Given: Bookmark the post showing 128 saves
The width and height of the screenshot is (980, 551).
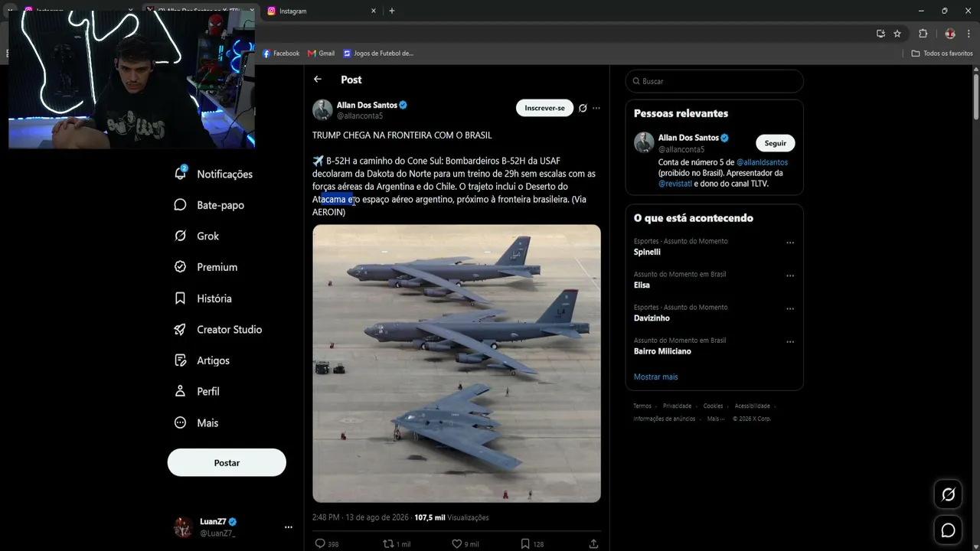Looking at the screenshot, I should 525,543.
